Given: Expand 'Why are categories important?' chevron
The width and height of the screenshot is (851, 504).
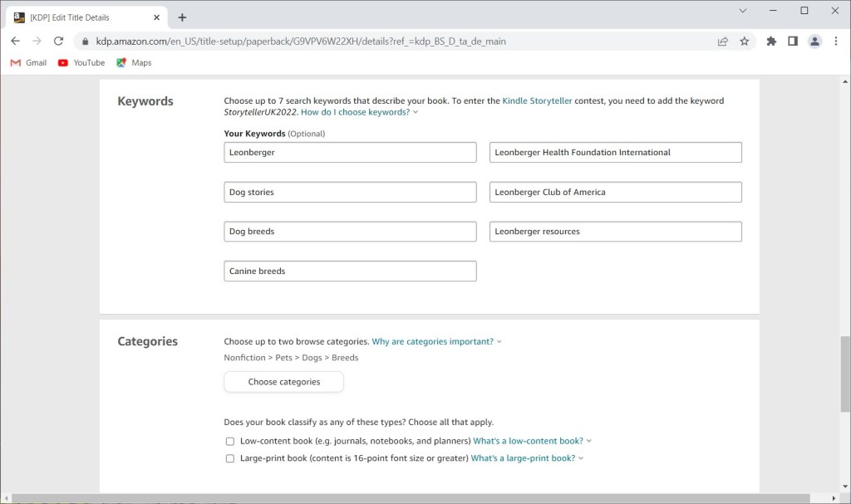Looking at the screenshot, I should point(499,341).
